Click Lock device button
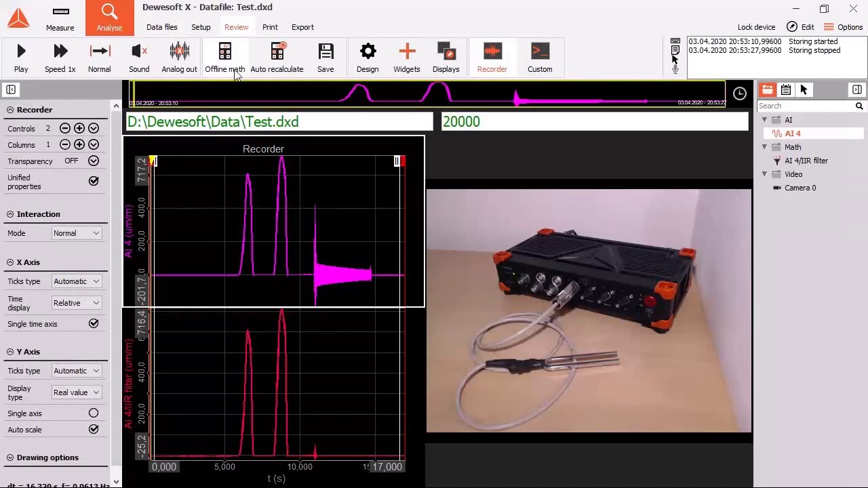 (756, 27)
